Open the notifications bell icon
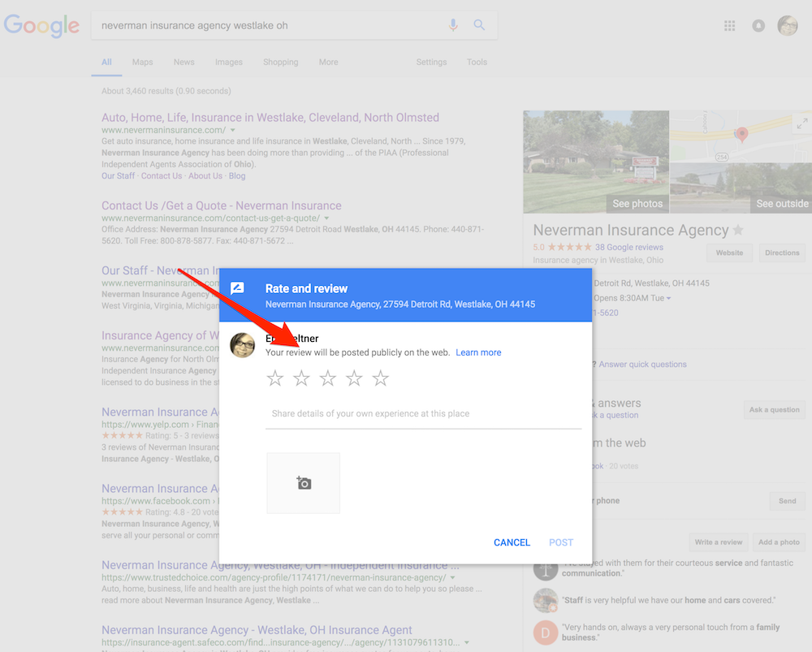Viewport: 812px width, 652px height. (x=758, y=26)
